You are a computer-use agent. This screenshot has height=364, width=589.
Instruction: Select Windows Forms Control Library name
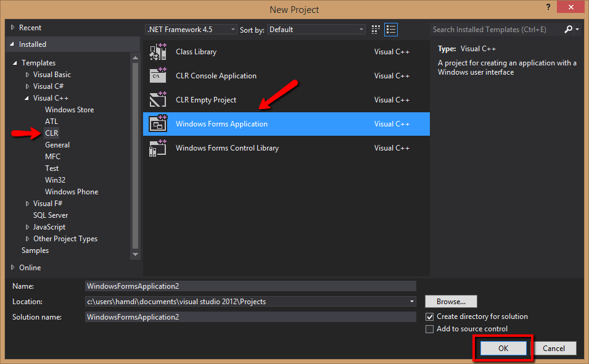tap(227, 148)
